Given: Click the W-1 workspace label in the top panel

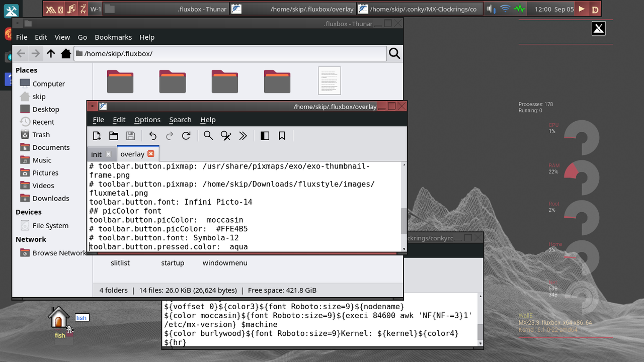Looking at the screenshot, I should tap(95, 9).
